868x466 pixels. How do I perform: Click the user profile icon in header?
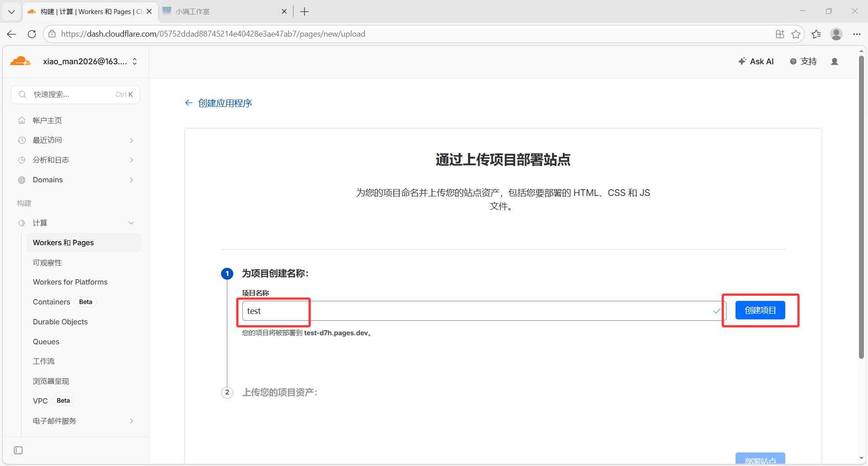(x=835, y=62)
